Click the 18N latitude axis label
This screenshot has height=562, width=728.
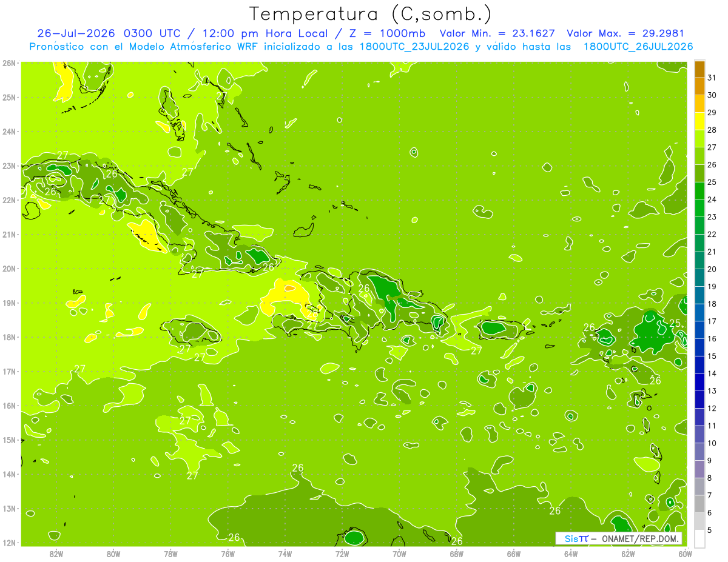tap(8, 337)
